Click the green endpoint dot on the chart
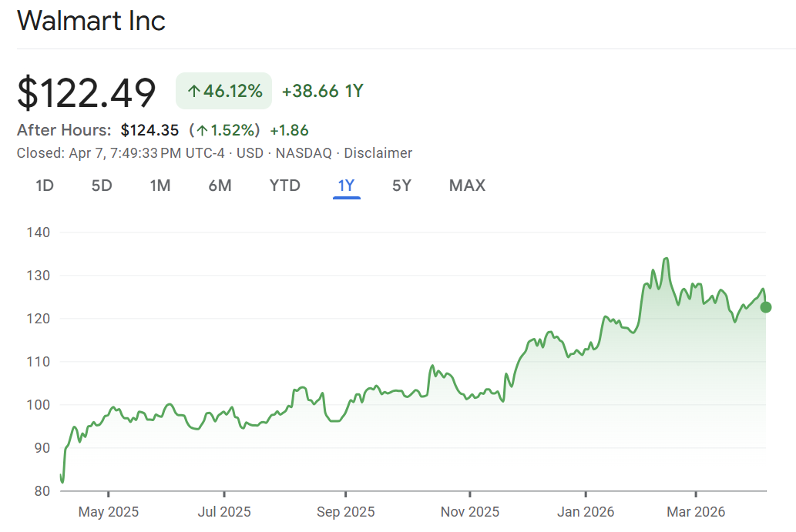Viewport: 796px width, 532px height. coord(765,307)
